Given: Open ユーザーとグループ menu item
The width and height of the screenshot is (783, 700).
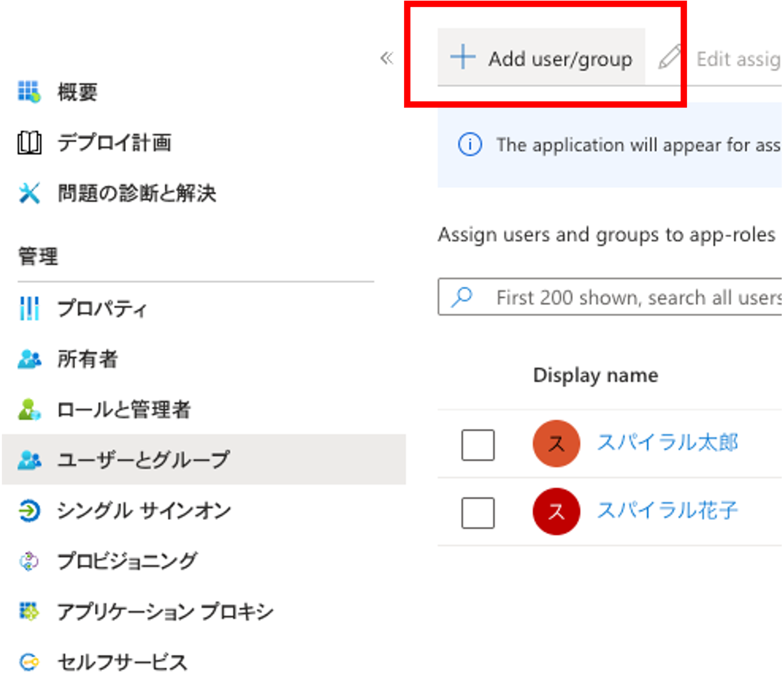Looking at the screenshot, I should [x=143, y=460].
